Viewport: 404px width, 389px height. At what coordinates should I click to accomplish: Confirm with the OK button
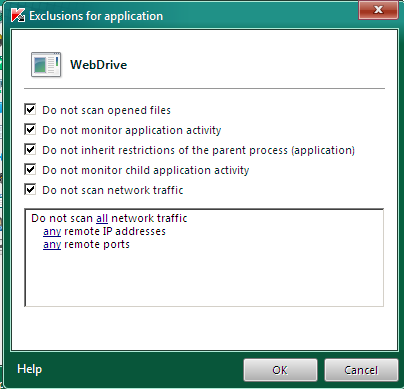click(280, 370)
